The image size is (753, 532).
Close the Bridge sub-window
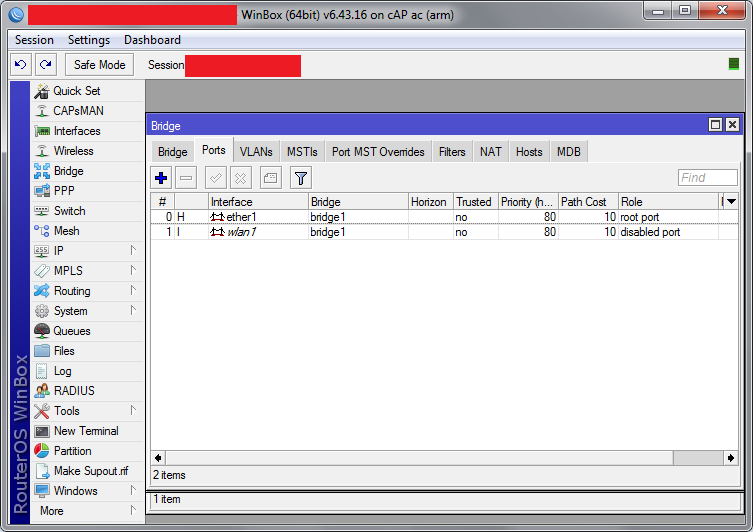click(732, 125)
